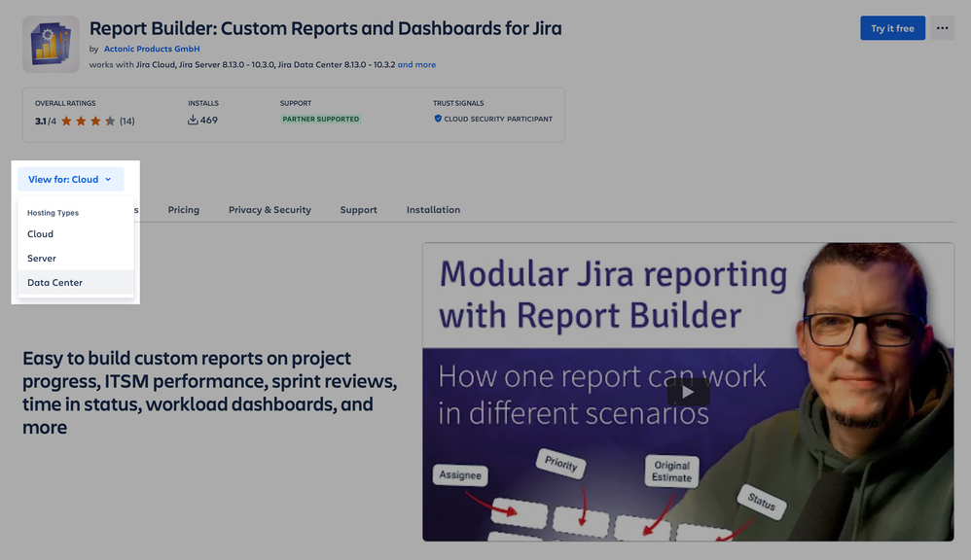Click the 3.1/4 rating value

tap(46, 122)
